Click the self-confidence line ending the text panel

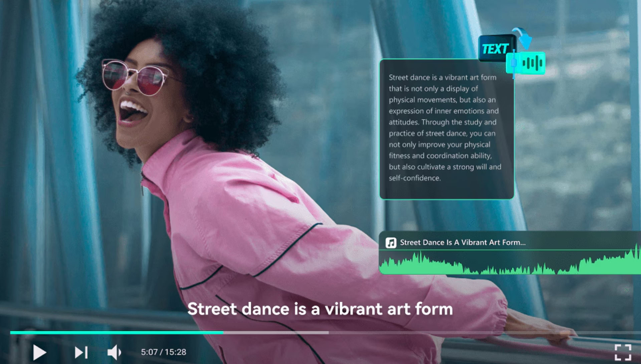click(x=415, y=178)
